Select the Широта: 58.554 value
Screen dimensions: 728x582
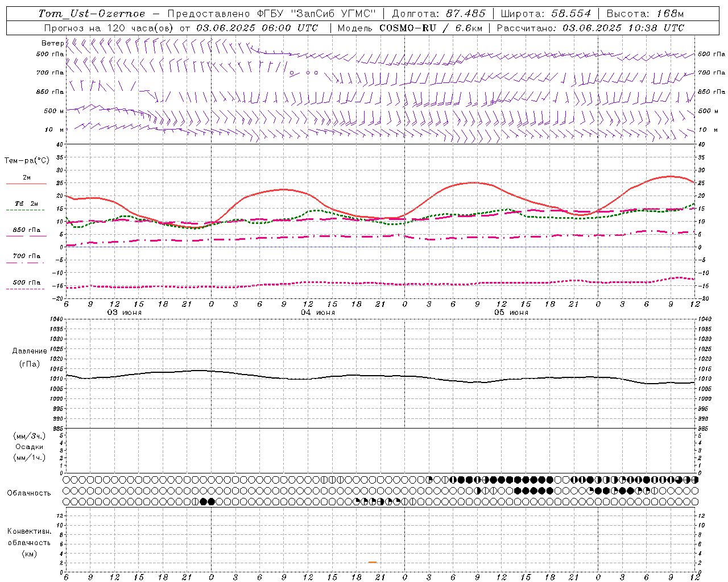[546, 14]
